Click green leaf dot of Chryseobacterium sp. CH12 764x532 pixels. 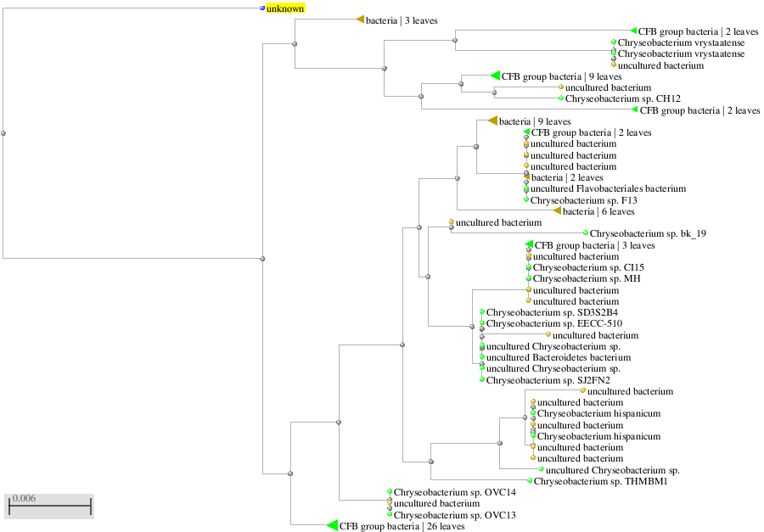pyautogui.click(x=561, y=98)
